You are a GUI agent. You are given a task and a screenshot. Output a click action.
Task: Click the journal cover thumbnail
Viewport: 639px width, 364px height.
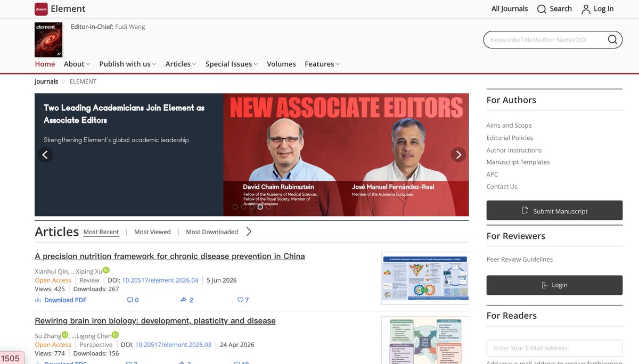coord(48,39)
